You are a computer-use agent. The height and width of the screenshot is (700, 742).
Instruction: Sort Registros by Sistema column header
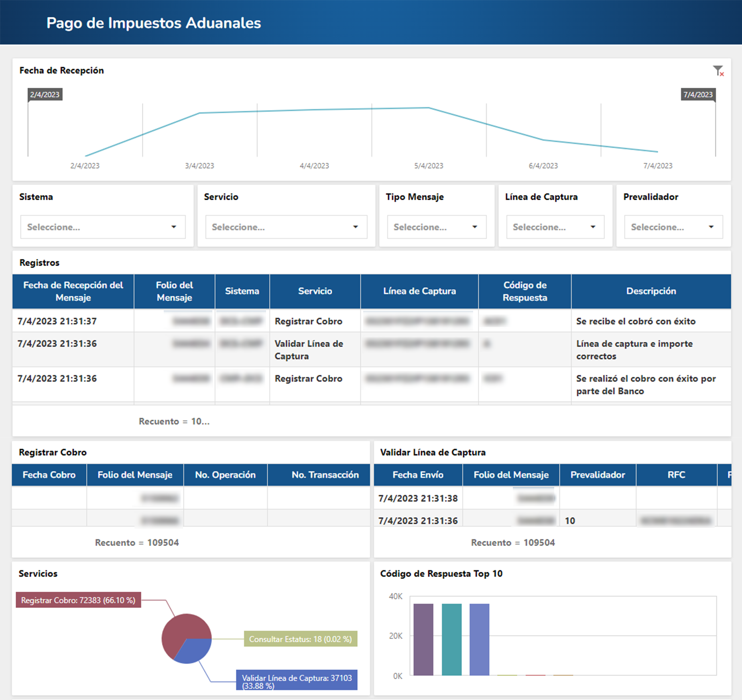(x=242, y=291)
